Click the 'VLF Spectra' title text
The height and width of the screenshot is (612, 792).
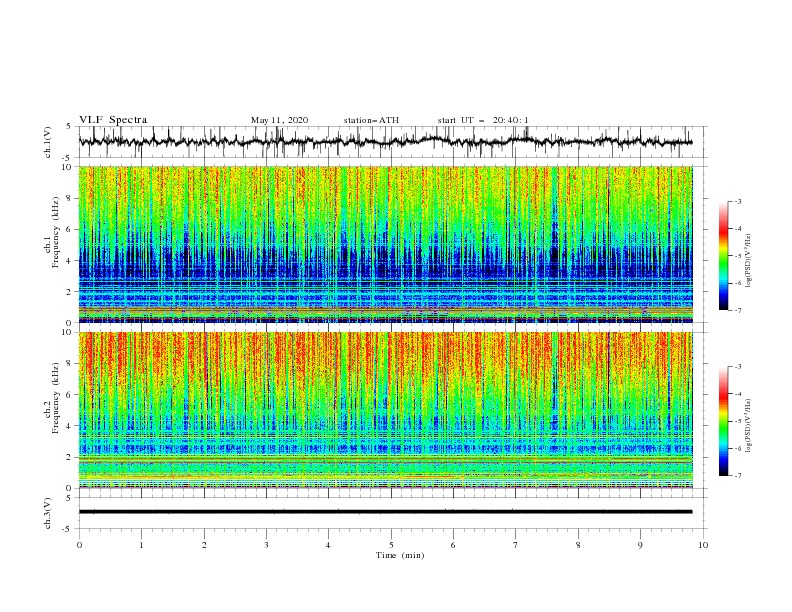tap(113, 120)
